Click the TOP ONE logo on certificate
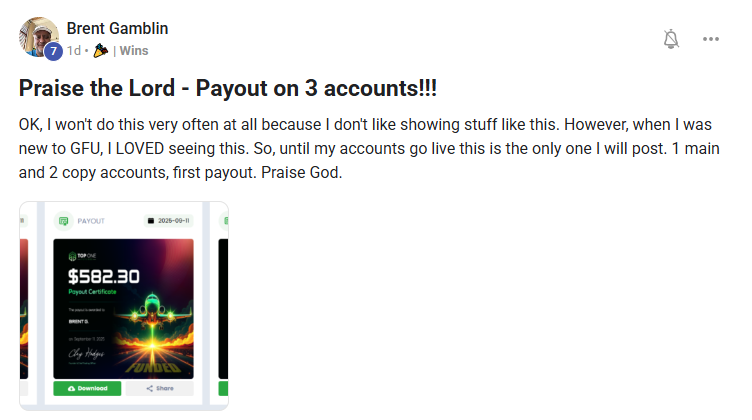 pyautogui.click(x=82, y=256)
